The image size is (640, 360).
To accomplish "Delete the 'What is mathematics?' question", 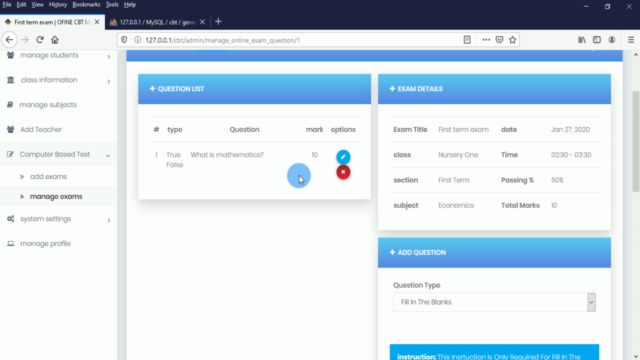I will (343, 172).
